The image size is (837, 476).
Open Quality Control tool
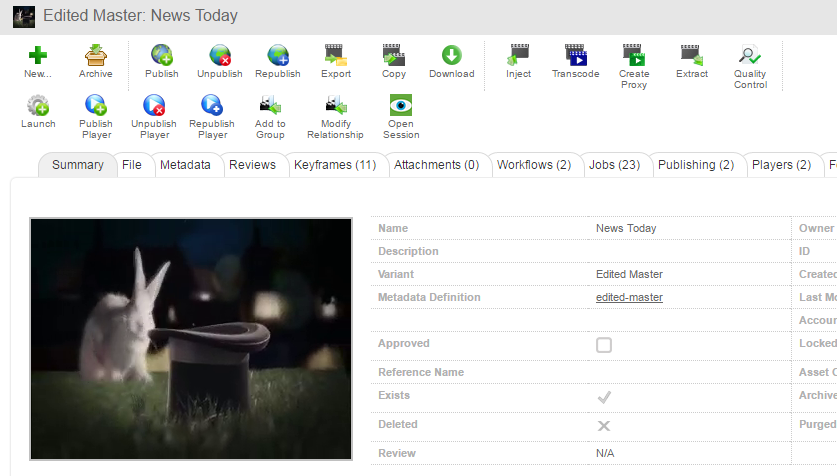750,55
